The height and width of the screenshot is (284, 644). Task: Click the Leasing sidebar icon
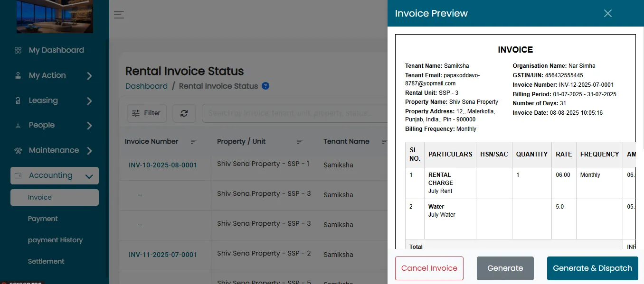pos(18,101)
